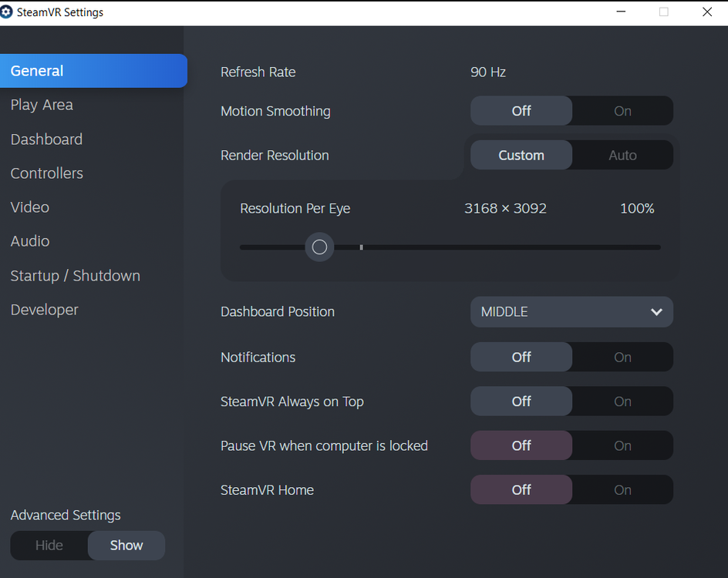Set Render Resolution to Custom
The height and width of the screenshot is (578, 728).
(521, 154)
